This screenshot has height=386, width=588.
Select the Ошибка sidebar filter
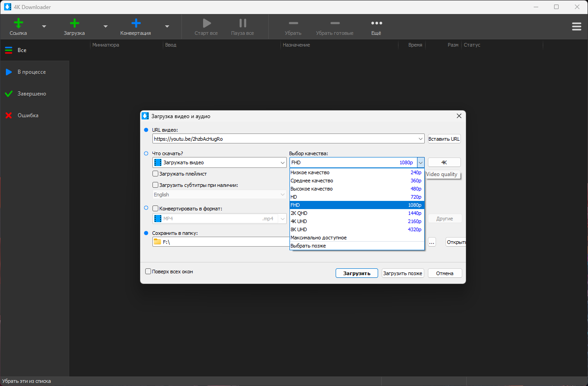pos(34,115)
